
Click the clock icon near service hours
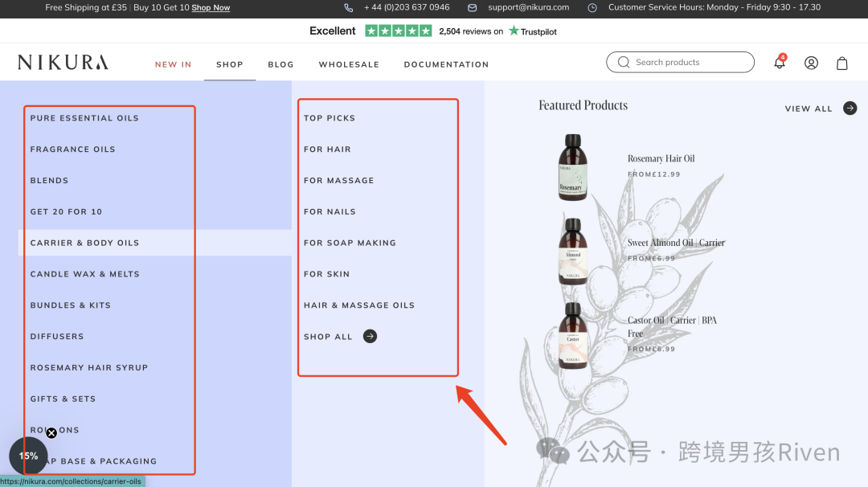click(592, 8)
